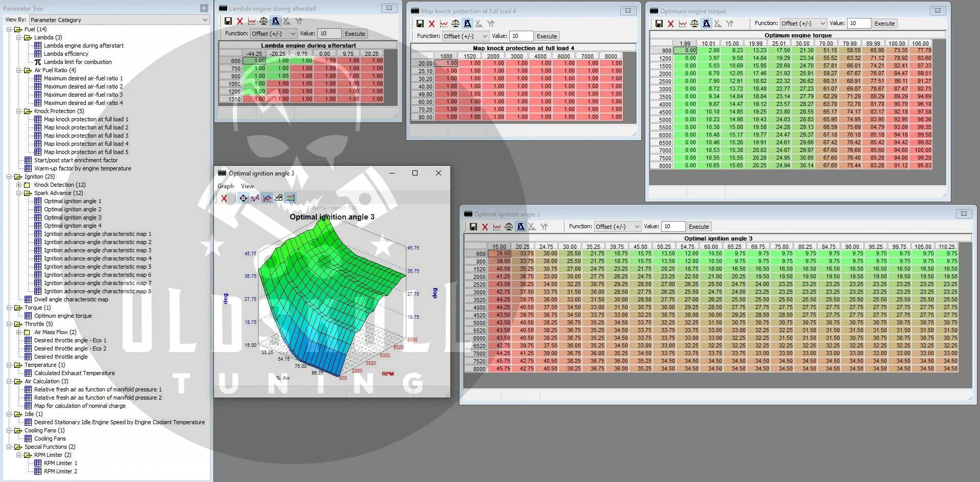Click the scales compare icon in Optimum engine torque
Screen dimensions: 980x482
point(694,24)
